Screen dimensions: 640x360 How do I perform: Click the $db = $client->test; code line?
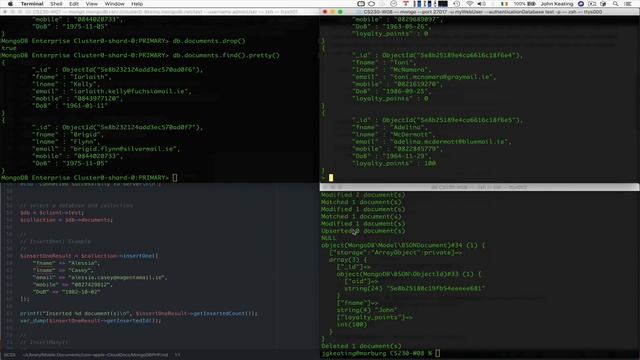pyautogui.click(x=52, y=213)
